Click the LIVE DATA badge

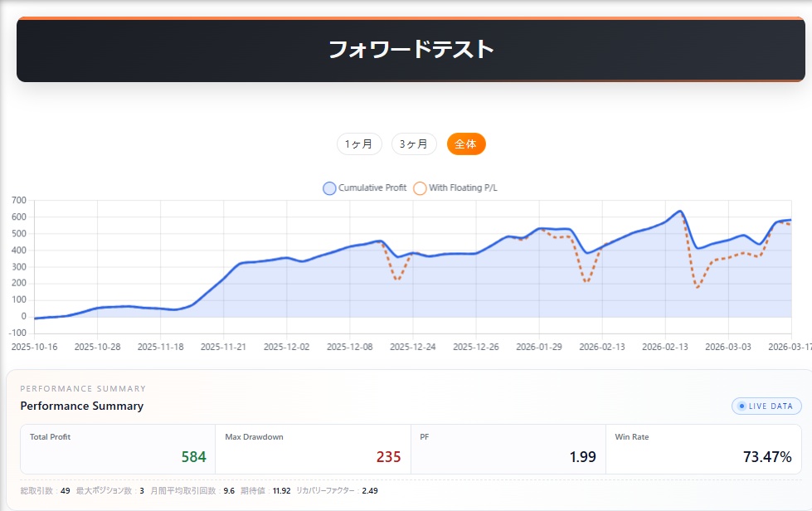[x=766, y=406]
